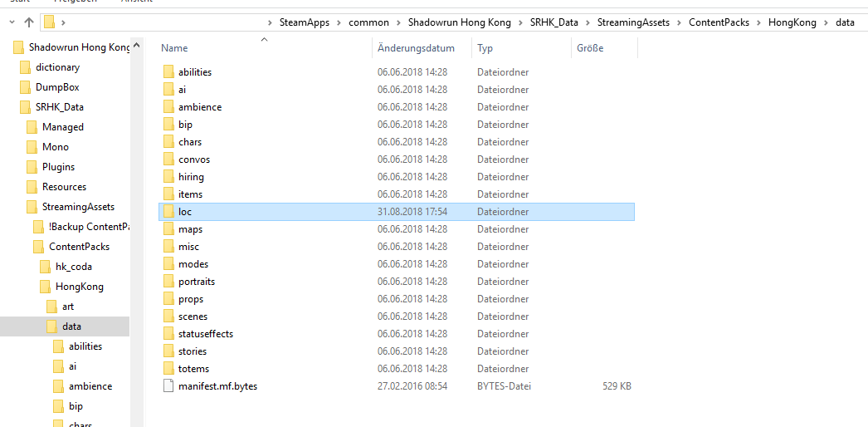868x427 pixels.
Task: Expand chevron before HongKong in path
Action: [759, 22]
